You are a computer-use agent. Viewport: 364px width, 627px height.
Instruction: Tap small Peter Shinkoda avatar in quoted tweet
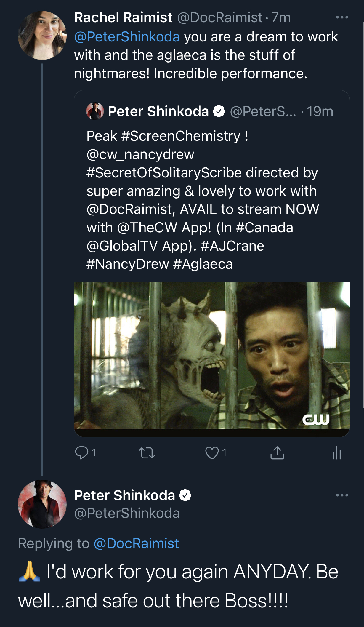click(x=95, y=111)
